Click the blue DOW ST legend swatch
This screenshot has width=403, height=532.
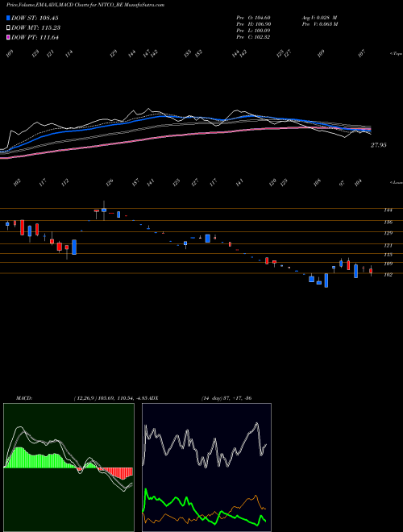[x=8, y=18]
